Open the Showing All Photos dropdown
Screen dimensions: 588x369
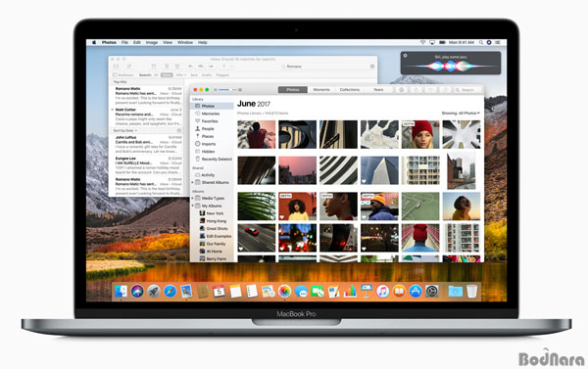point(461,113)
